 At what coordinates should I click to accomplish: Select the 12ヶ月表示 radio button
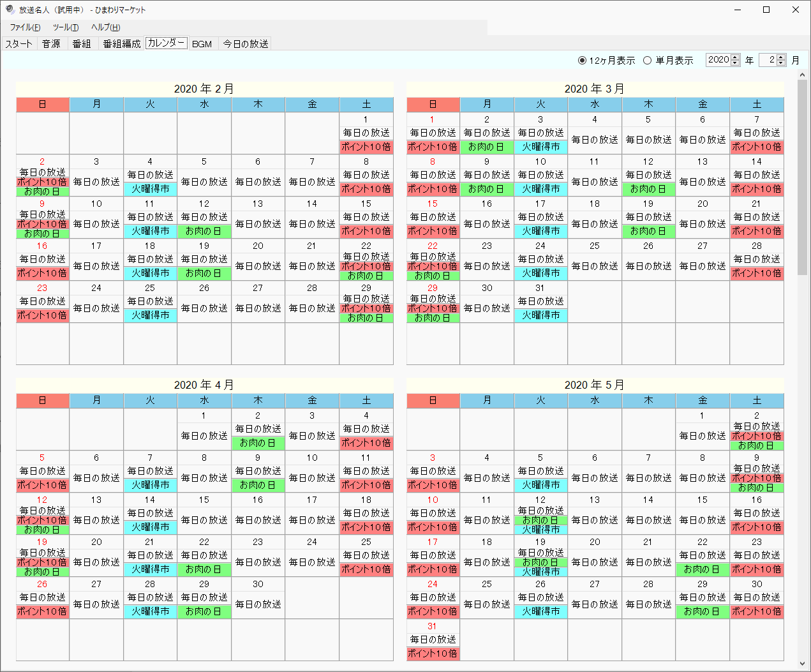(x=582, y=61)
